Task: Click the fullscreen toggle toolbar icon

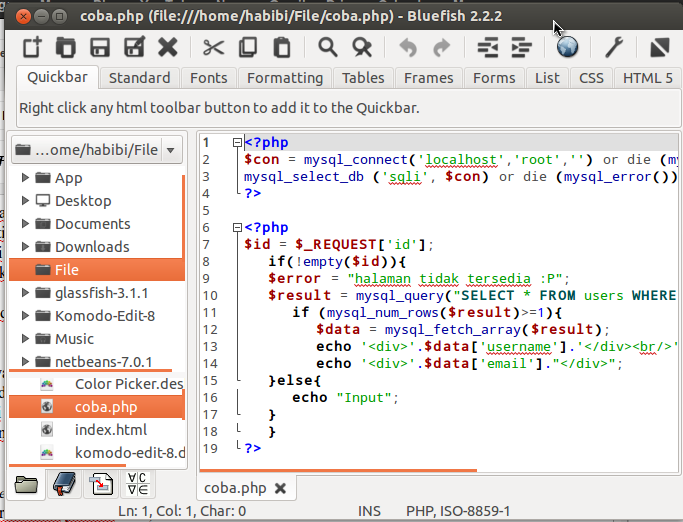Action: click(659, 47)
